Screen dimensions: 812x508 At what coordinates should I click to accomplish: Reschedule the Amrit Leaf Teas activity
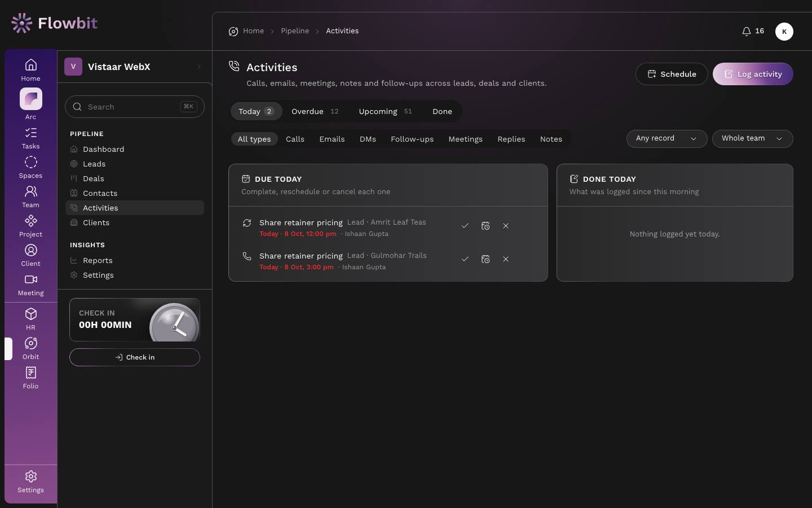coord(486,226)
